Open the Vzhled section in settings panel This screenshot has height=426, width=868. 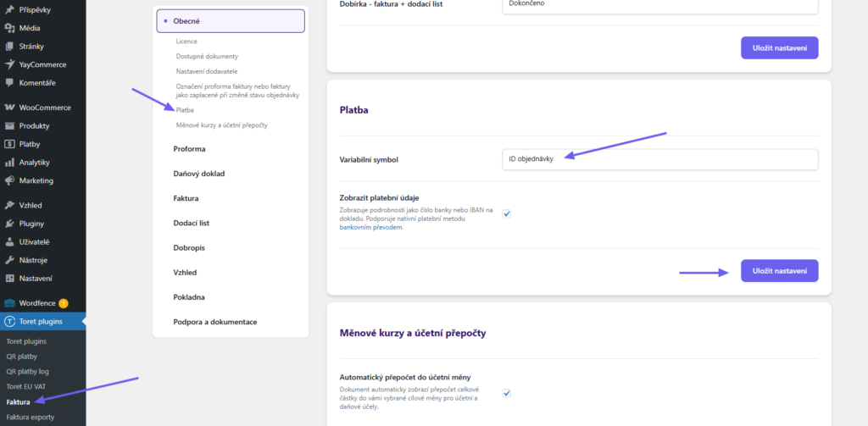click(x=185, y=272)
